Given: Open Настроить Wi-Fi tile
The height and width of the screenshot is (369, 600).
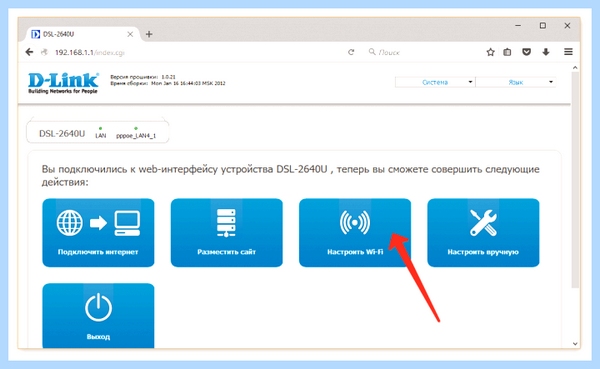Looking at the screenshot, I should tap(355, 232).
